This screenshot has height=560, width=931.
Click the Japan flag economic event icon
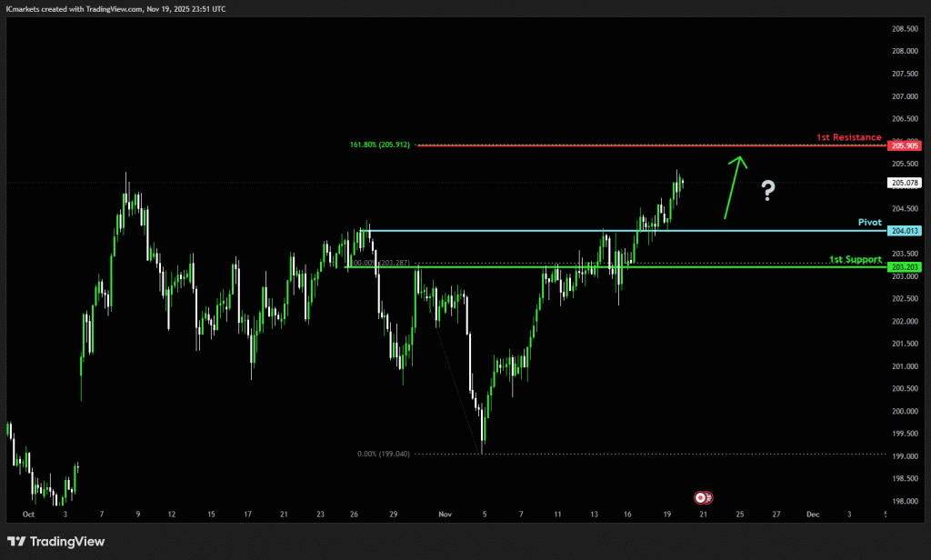[x=701, y=497]
